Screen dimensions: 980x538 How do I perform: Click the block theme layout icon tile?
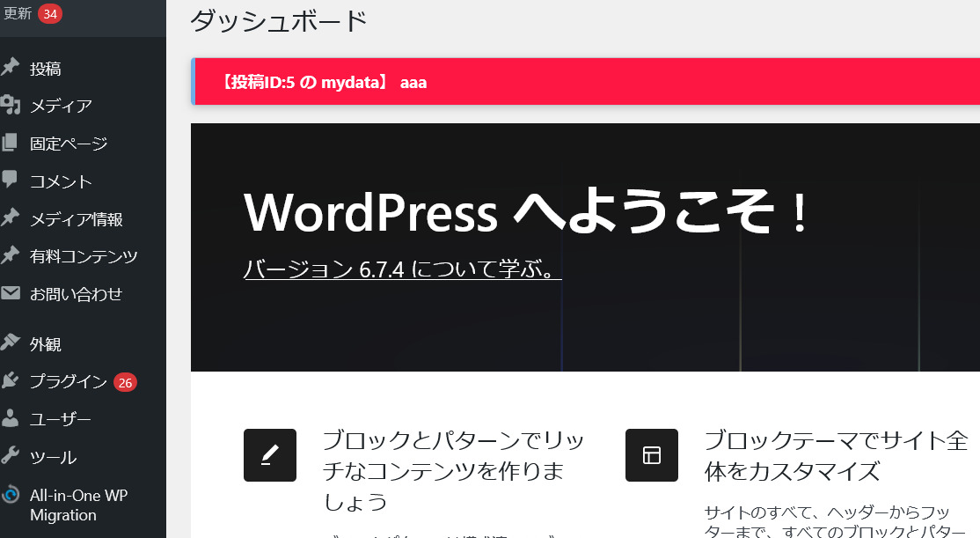tap(652, 455)
